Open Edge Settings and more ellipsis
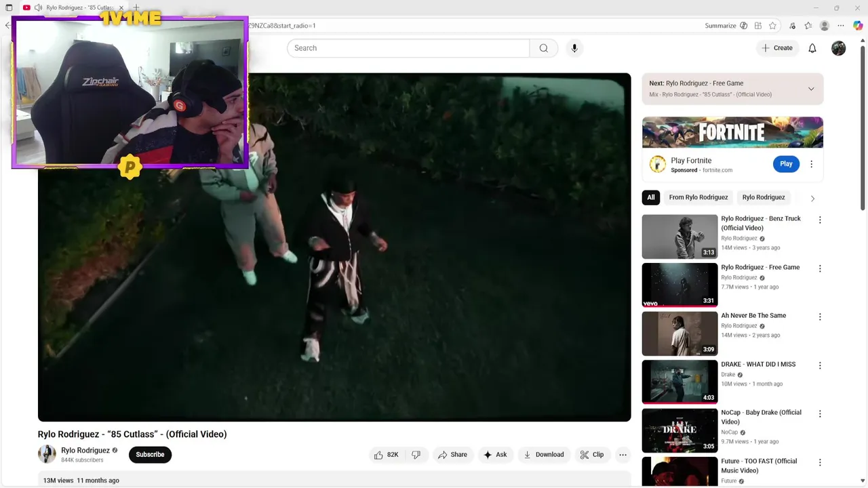Image resolution: width=868 pixels, height=488 pixels. pyautogui.click(x=841, y=26)
